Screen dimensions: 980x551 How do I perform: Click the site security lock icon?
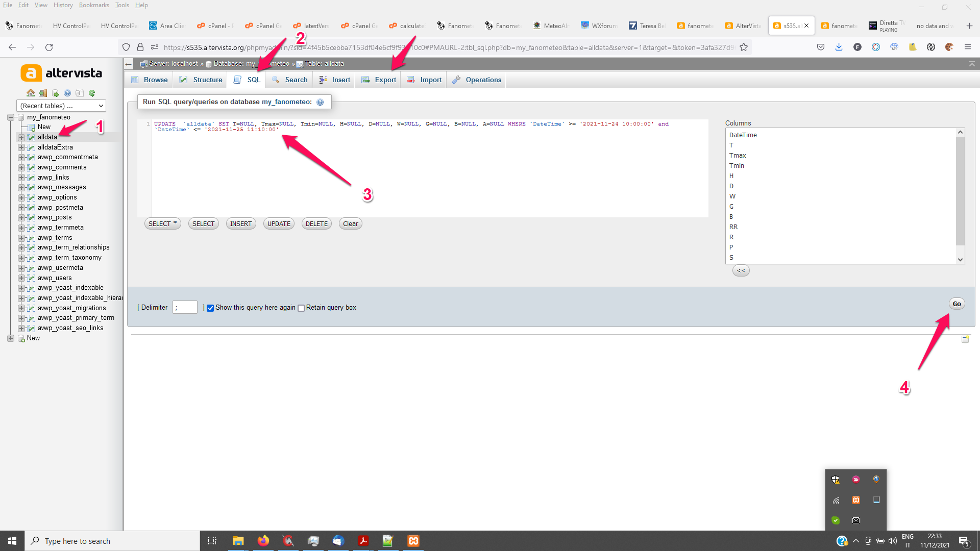tap(140, 47)
